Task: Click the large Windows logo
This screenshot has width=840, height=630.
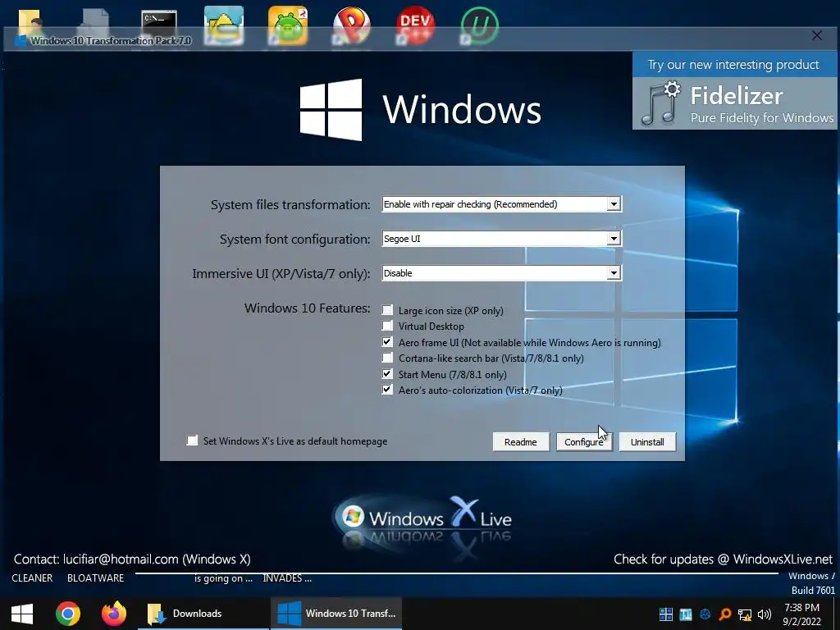Action: coord(331,110)
